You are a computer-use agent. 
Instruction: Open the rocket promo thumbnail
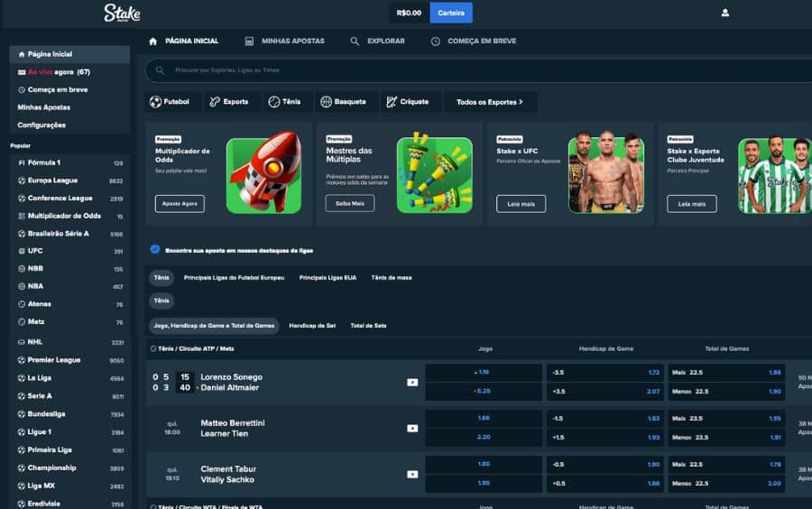point(264,173)
